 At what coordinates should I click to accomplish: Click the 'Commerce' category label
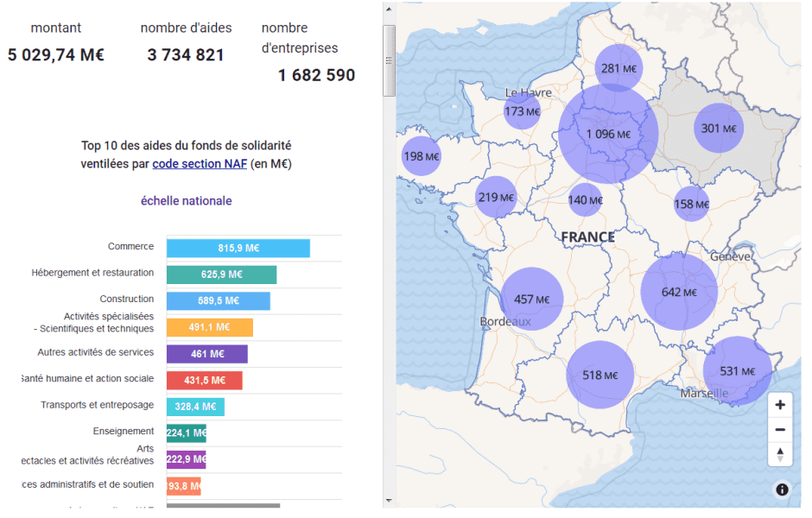(x=130, y=246)
